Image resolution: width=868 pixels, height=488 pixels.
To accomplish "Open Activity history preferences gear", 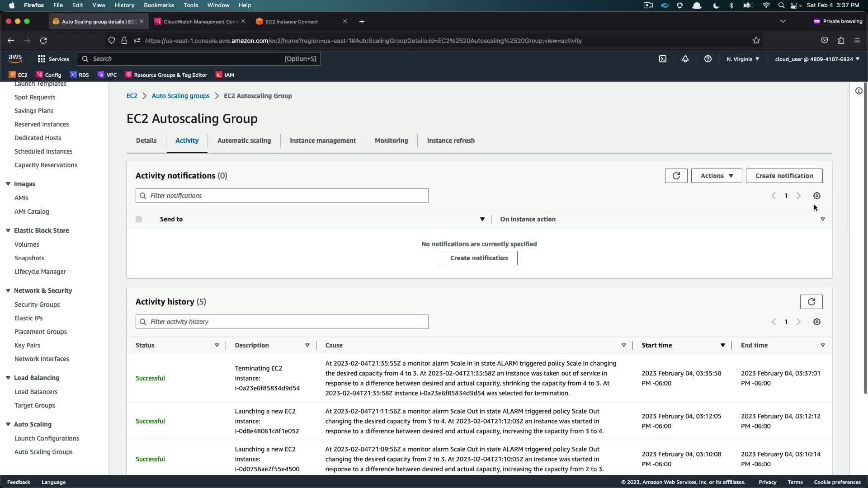I will tap(816, 322).
